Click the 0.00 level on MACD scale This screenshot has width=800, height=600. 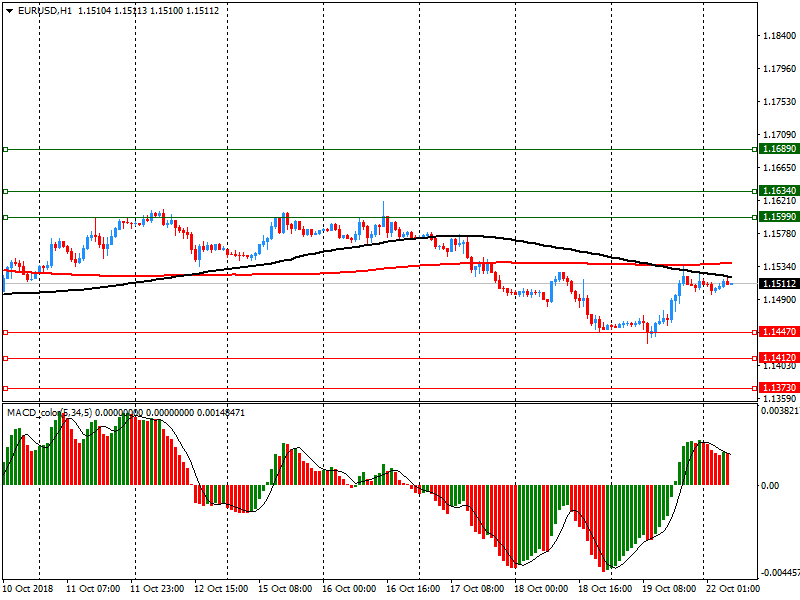(770, 486)
